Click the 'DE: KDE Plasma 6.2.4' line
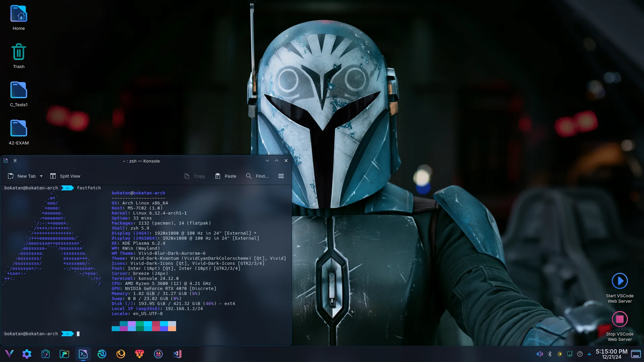Image resolution: width=644 pixels, height=362 pixels. [138, 243]
